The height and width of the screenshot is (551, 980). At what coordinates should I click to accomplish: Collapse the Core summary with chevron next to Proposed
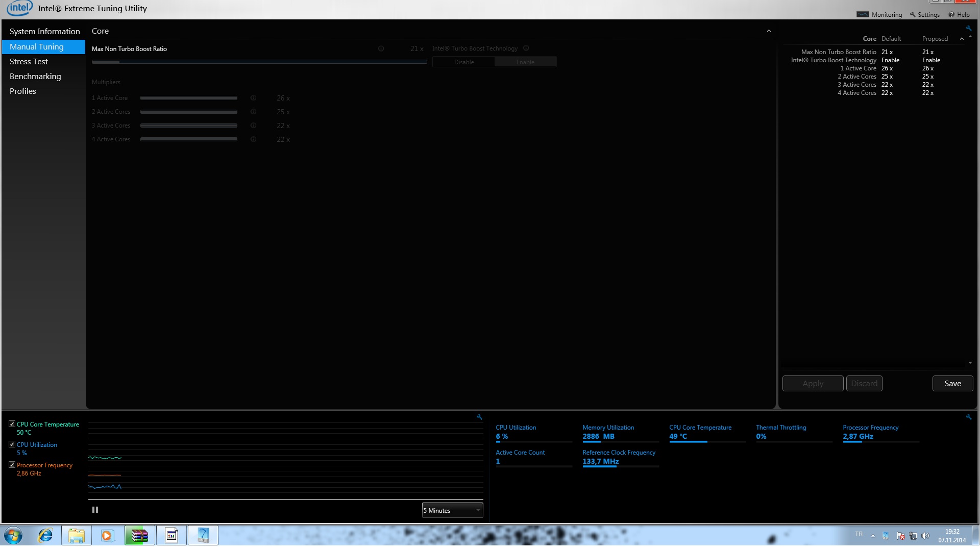[x=962, y=39]
